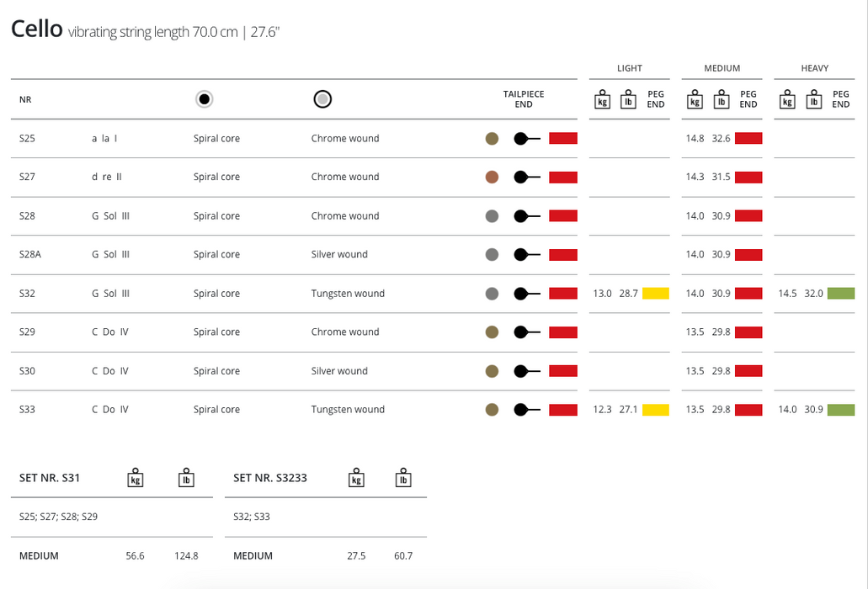Click the lb weight icon under HEAVY
The height and width of the screenshot is (589, 868).
pos(813,99)
